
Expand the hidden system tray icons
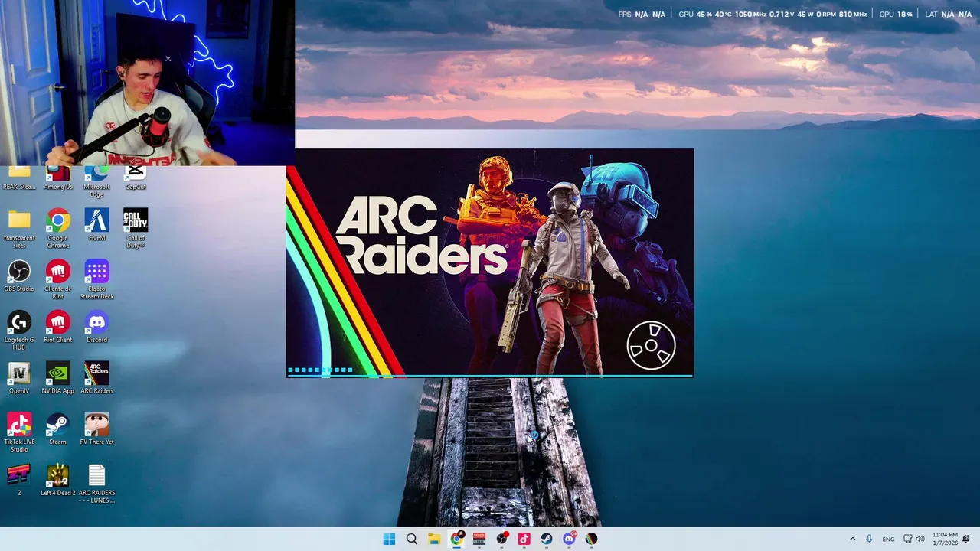(x=852, y=539)
